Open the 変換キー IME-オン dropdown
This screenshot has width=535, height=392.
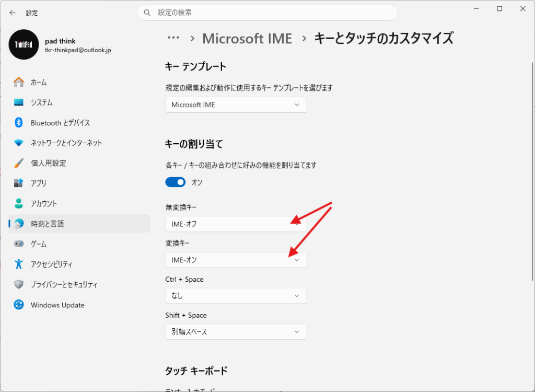(x=236, y=260)
